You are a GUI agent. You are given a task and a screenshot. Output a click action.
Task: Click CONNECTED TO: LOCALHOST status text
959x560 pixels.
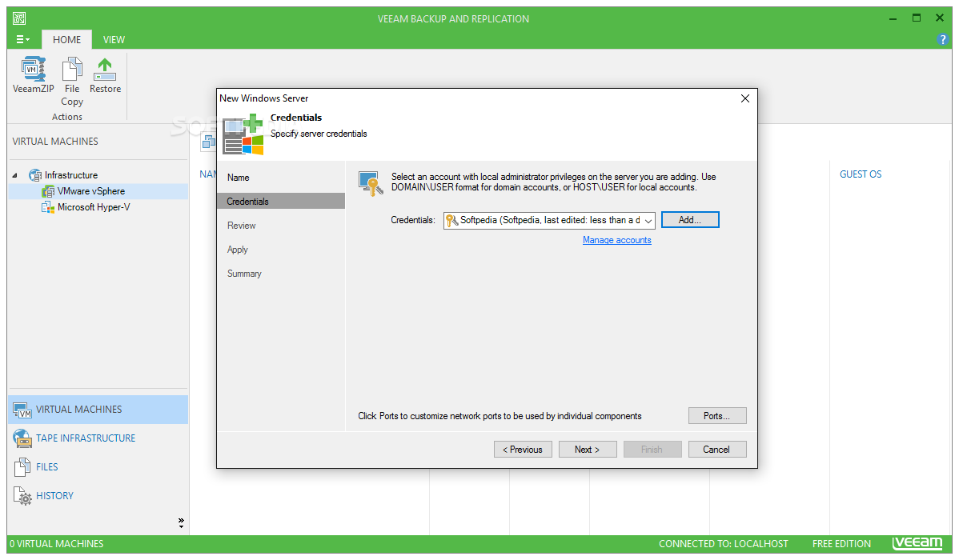point(723,543)
